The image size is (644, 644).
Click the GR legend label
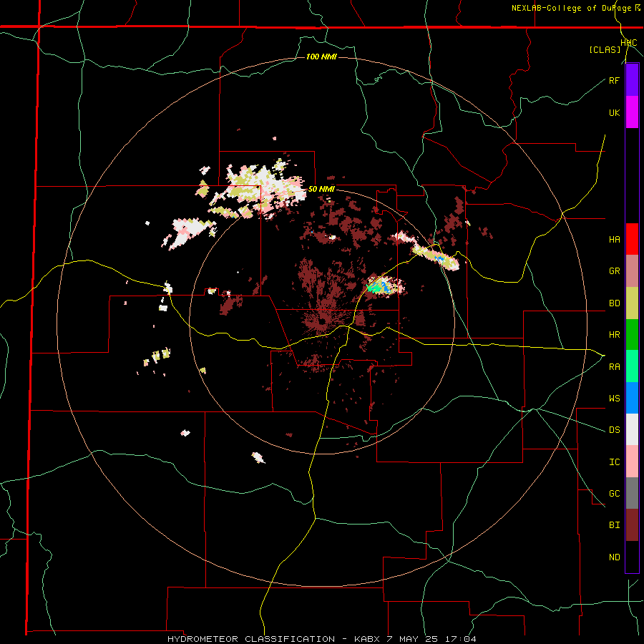[x=614, y=271]
